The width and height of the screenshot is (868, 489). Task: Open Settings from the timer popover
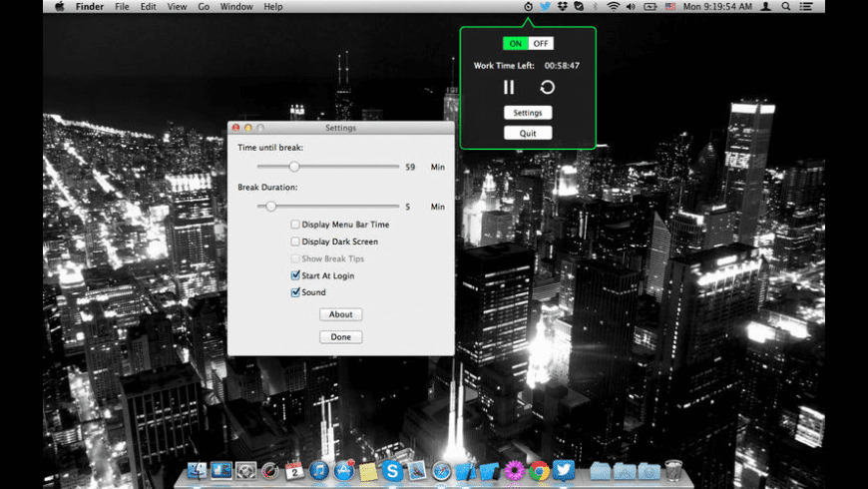(528, 113)
